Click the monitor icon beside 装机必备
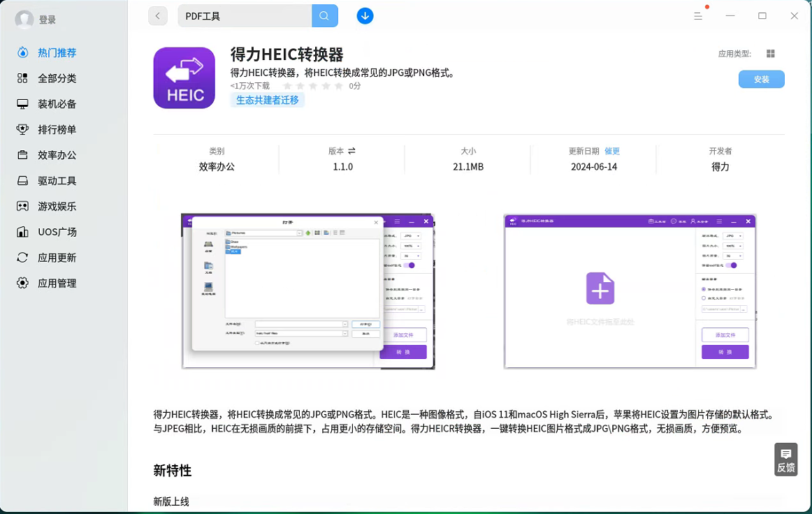 22,104
